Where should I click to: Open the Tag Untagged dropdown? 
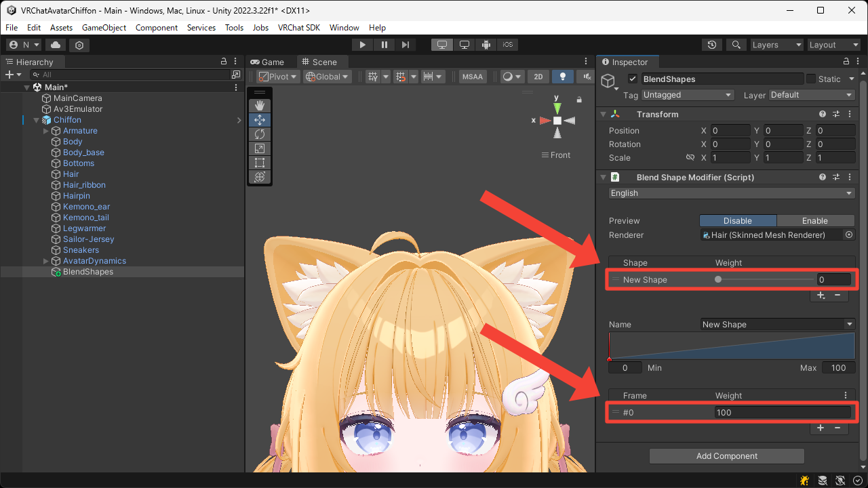tap(687, 95)
